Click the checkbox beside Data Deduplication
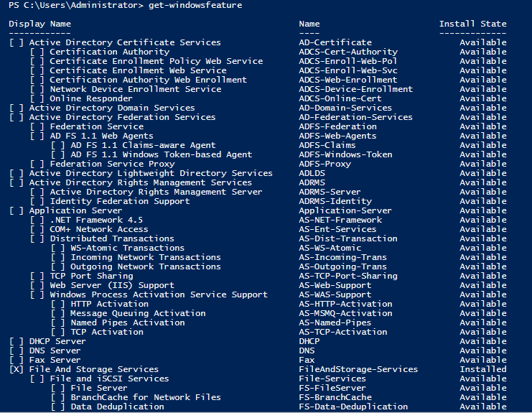The width and height of the screenshot is (532, 413). point(57,407)
